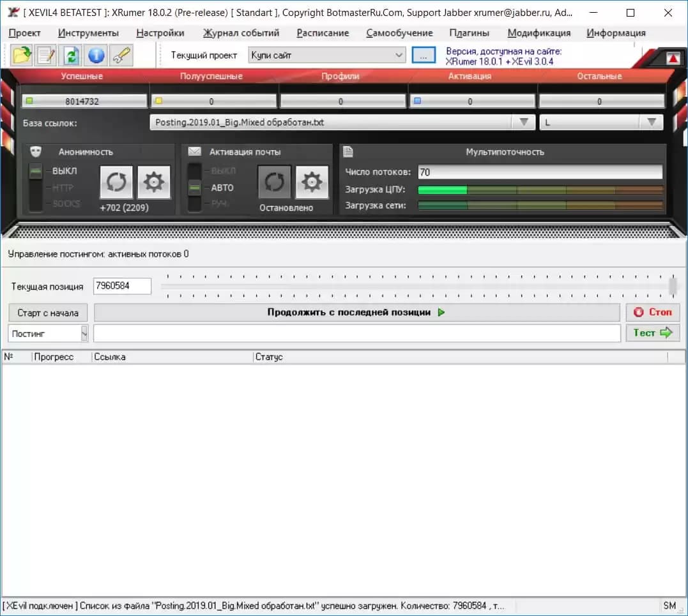Click the wrench tools icon
Image resolution: width=688 pixels, height=616 pixels.
click(121, 56)
